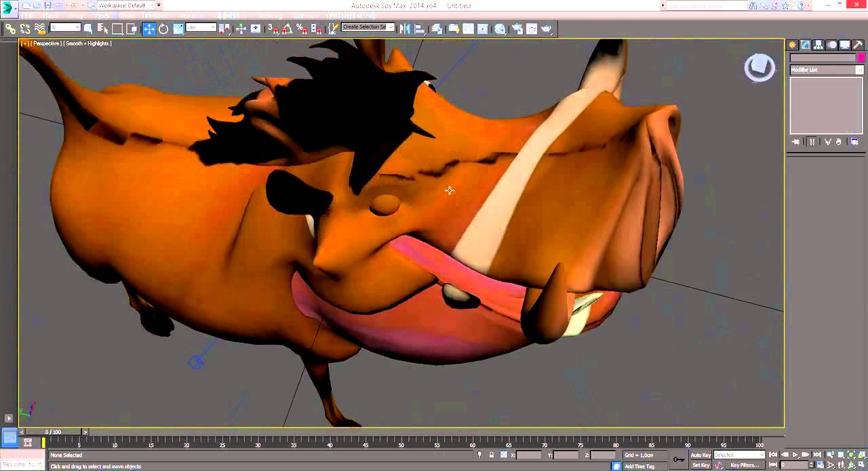Toggle Key Mode next to the frame field
This screenshot has width=868, height=471.
pyautogui.click(x=773, y=465)
